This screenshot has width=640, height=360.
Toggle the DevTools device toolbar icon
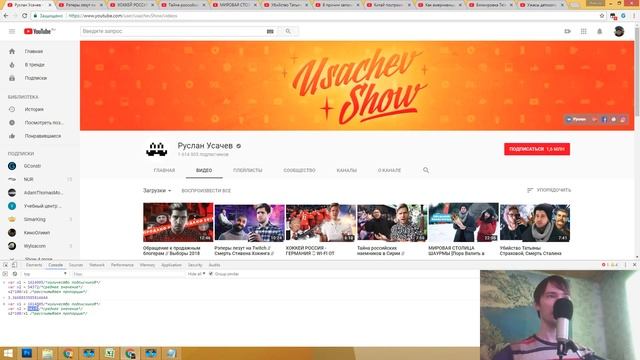coord(15,265)
